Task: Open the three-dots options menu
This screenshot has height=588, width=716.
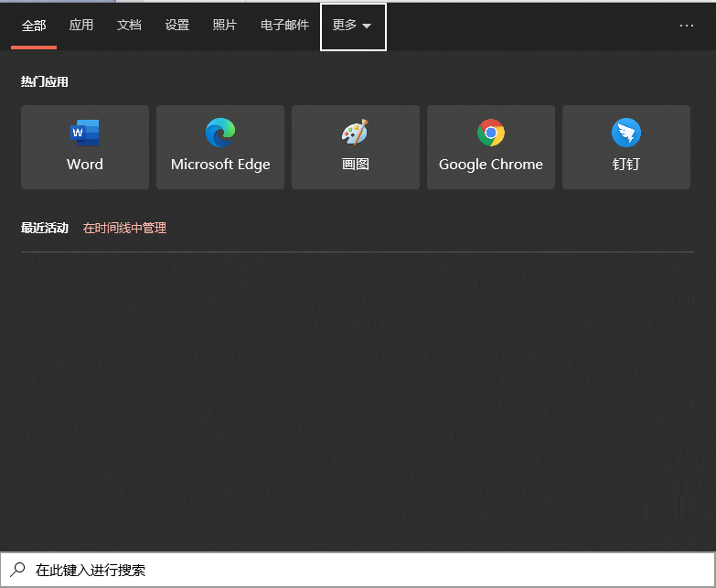Action: coord(687,26)
